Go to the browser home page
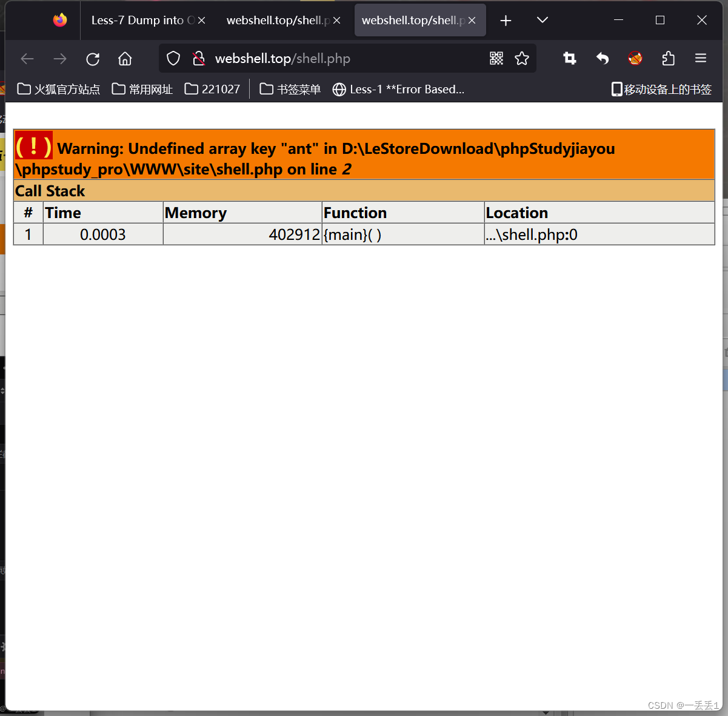The width and height of the screenshot is (728, 716). point(125,58)
